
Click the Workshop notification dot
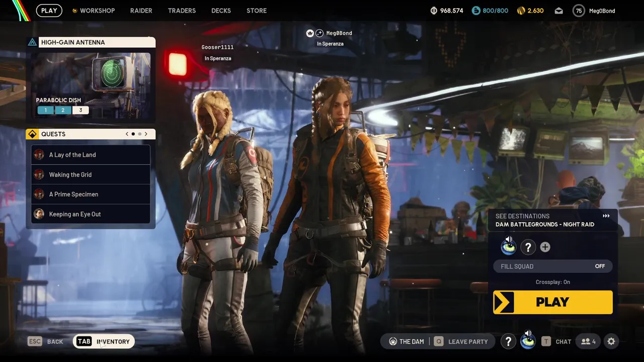(75, 11)
